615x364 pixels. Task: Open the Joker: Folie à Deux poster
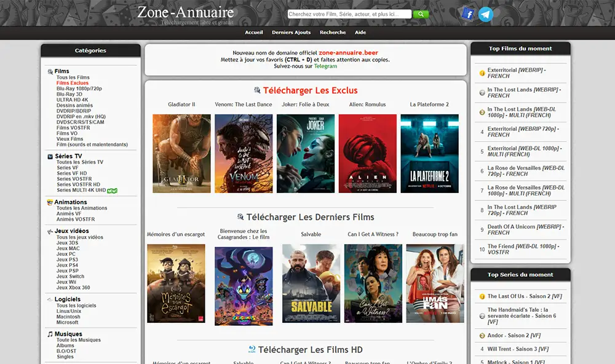[x=306, y=153]
